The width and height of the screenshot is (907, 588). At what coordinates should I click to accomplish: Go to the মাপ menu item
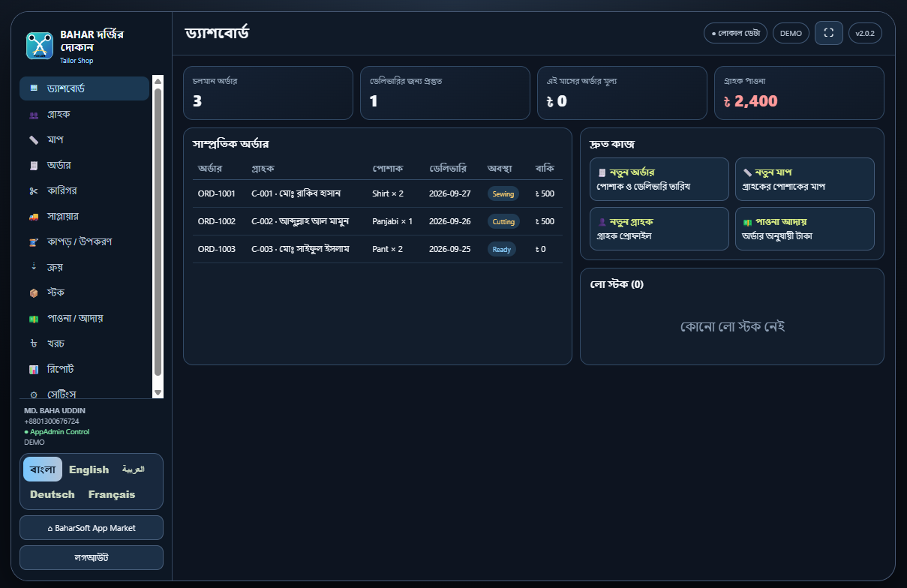(x=84, y=139)
